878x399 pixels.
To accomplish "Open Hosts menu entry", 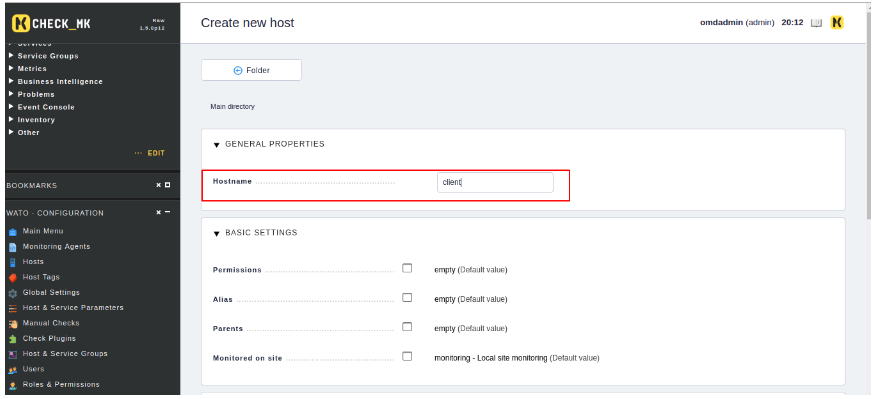I will (33, 262).
